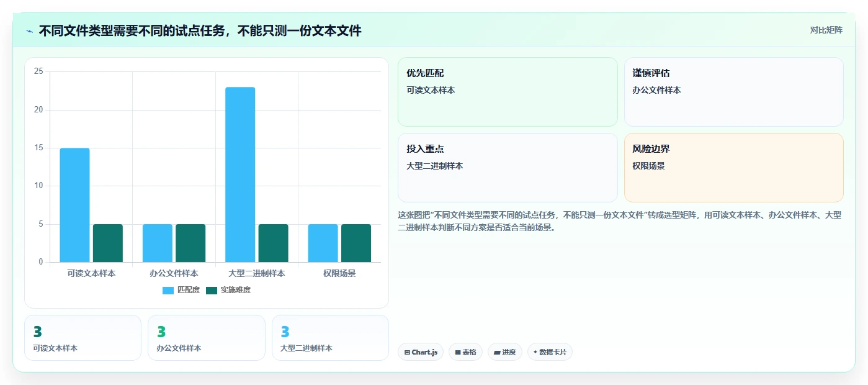
Task: Select the 优先匹配 card
Action: click(508, 92)
